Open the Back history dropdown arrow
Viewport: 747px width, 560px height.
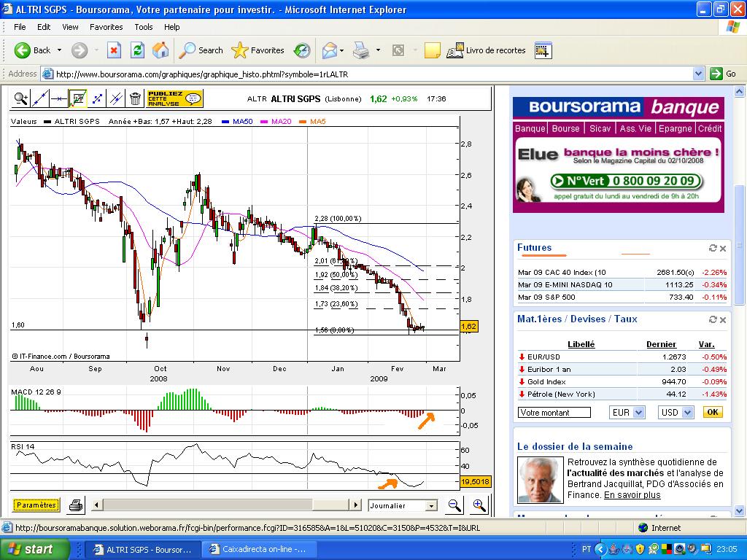pyautogui.click(x=60, y=50)
